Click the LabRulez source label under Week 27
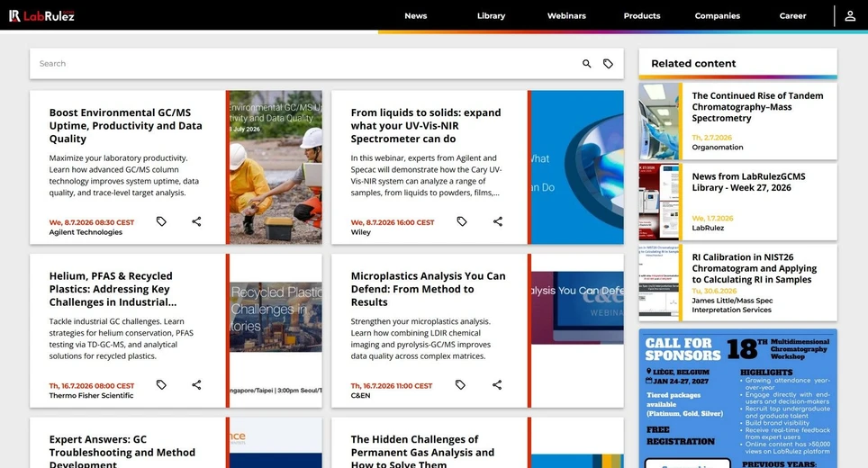Image resolution: width=868 pixels, height=468 pixels. tap(708, 228)
